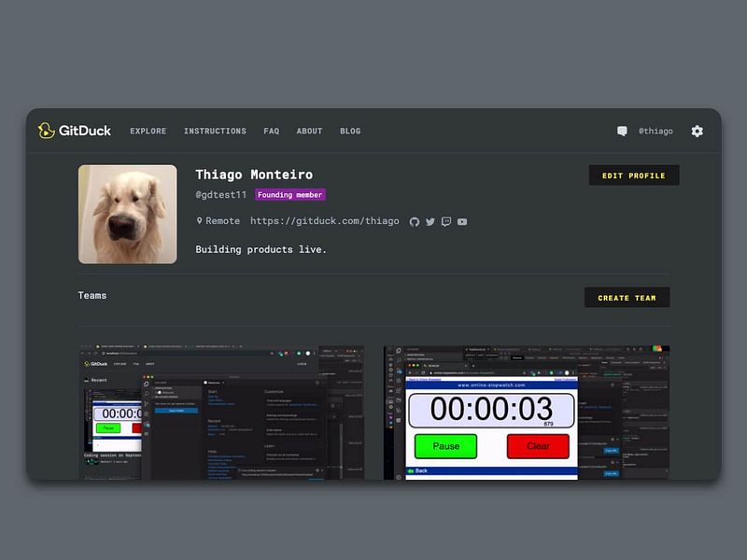The height and width of the screenshot is (560, 747).
Task: Click the Thiago Monteiro profile name
Action: tap(254, 175)
